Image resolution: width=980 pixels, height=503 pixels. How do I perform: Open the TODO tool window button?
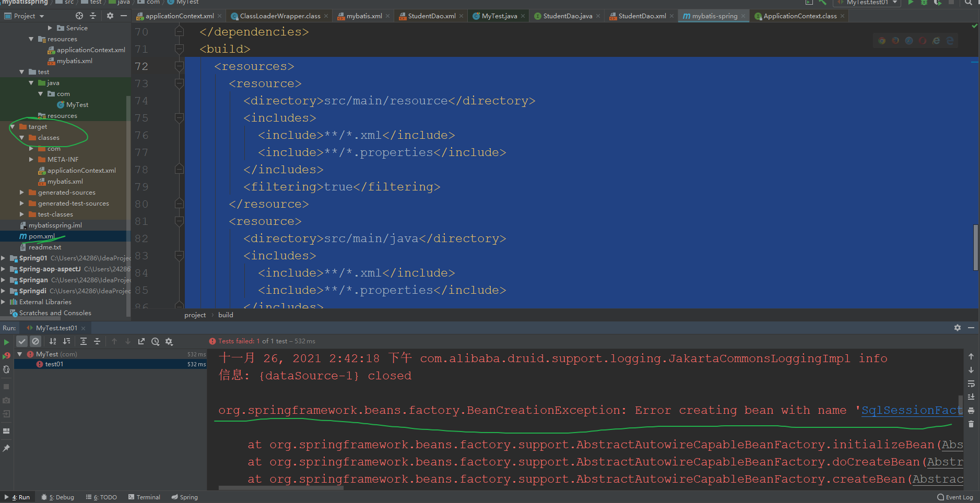click(x=101, y=497)
